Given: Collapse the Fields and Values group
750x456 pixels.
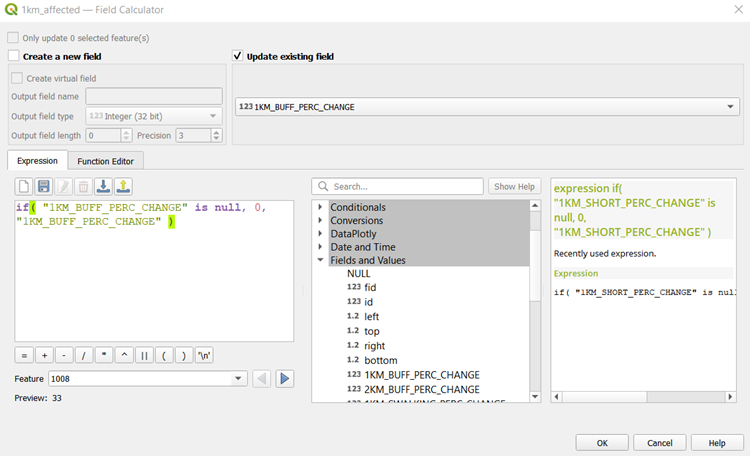Looking at the screenshot, I should pyautogui.click(x=321, y=260).
